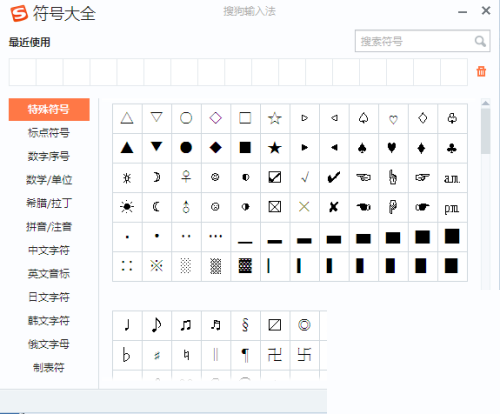
Task: Pick the hollow square symbol □
Action: coord(245,118)
